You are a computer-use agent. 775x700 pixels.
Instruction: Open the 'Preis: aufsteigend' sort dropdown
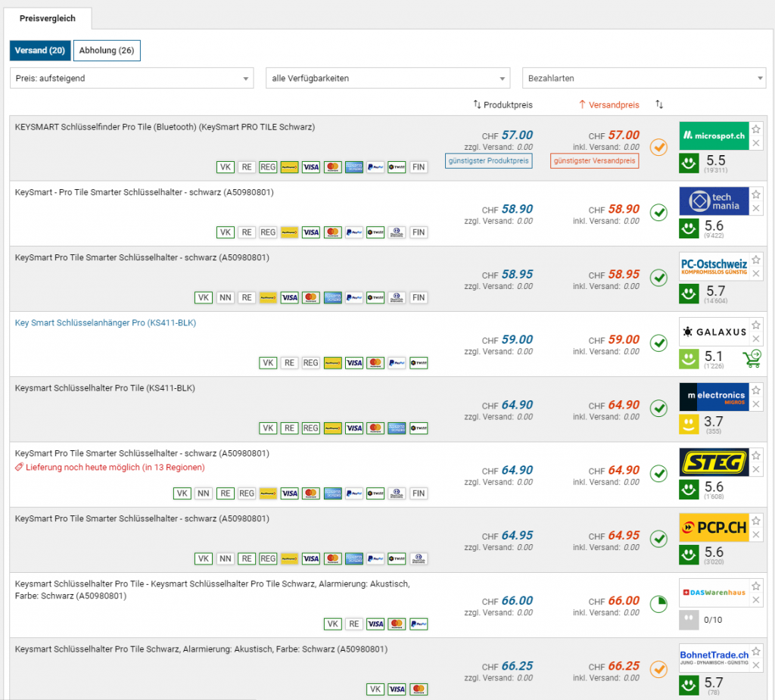click(x=132, y=78)
